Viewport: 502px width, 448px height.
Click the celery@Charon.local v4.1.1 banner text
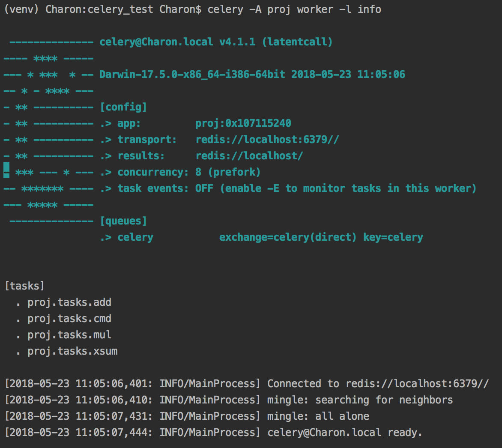216,42
